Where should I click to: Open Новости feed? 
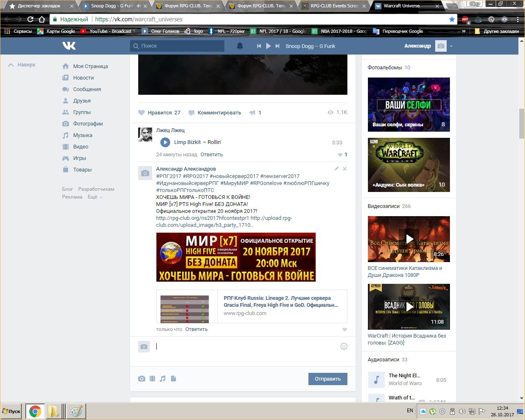pyautogui.click(x=78, y=78)
